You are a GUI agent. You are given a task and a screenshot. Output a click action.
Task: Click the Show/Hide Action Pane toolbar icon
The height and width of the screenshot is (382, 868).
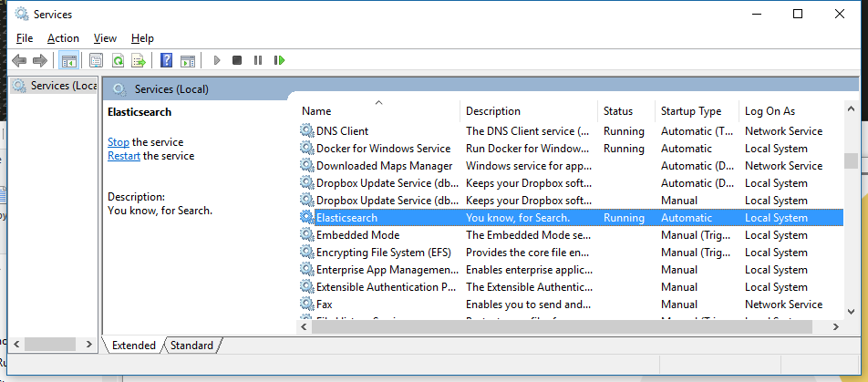(x=188, y=60)
